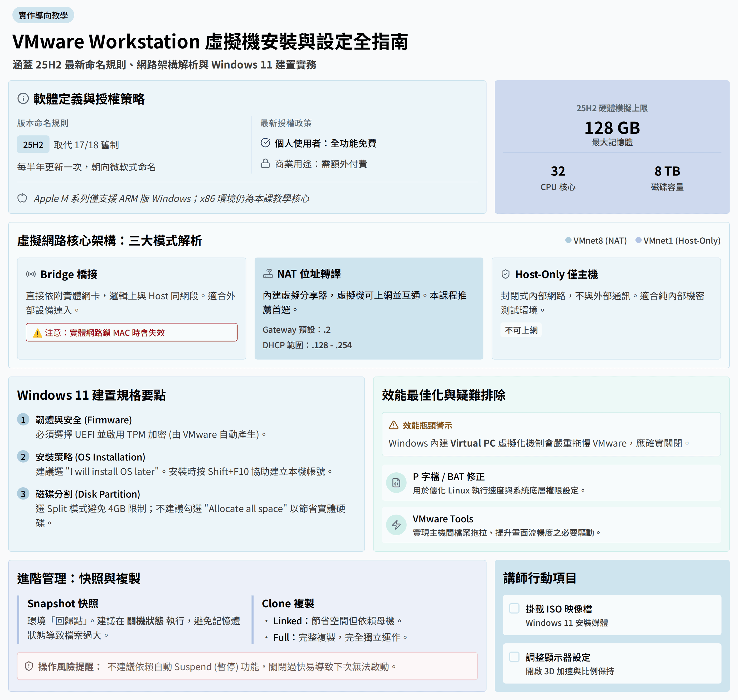Click step number 2 安裝策略 circle

tap(23, 457)
